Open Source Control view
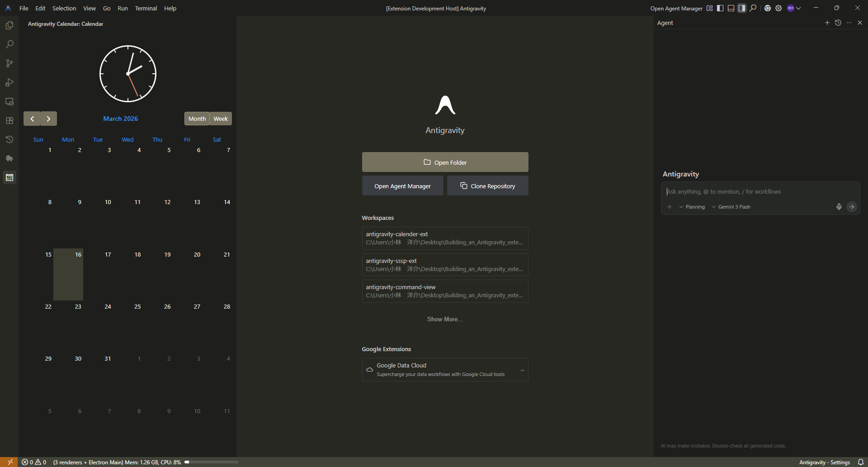This screenshot has width=868, height=467. click(x=9, y=63)
